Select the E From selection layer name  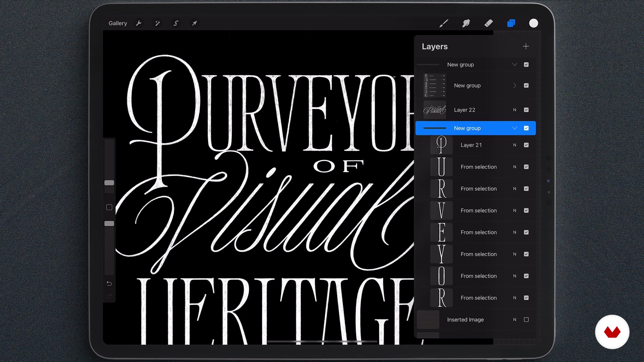pyautogui.click(x=479, y=232)
